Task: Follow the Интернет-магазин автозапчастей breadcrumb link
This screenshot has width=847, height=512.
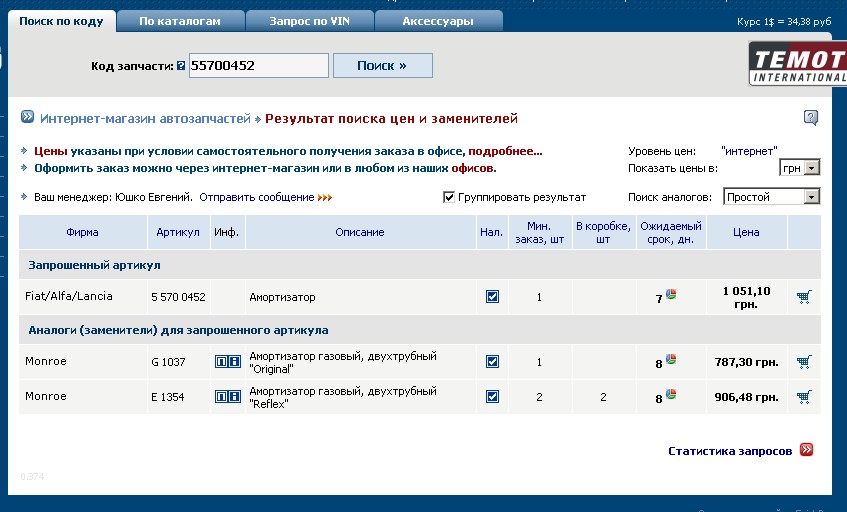Action: (x=145, y=119)
